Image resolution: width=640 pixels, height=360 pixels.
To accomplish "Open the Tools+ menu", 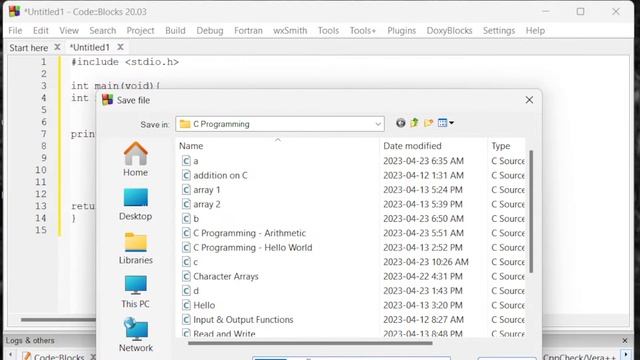I will click(x=362, y=31).
